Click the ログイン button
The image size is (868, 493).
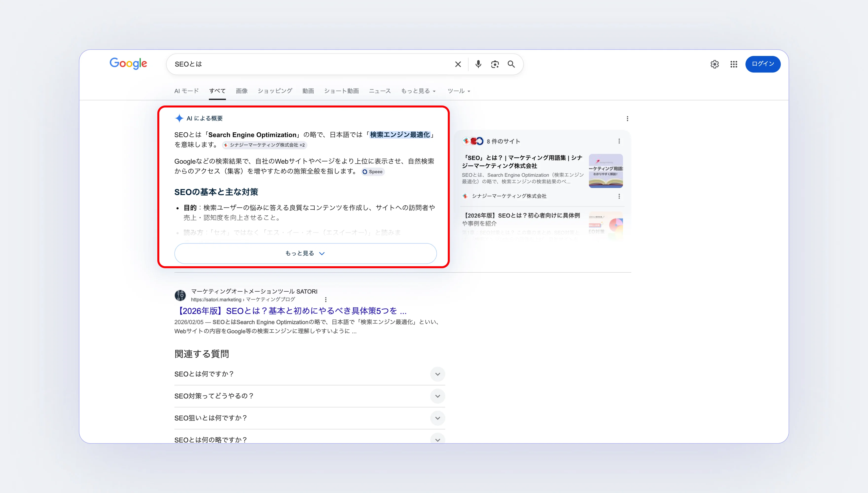pos(763,64)
